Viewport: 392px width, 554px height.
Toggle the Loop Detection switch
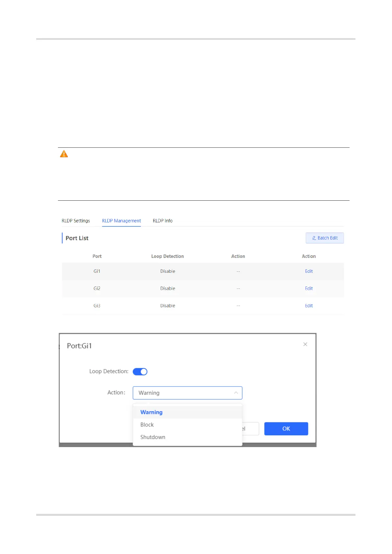tap(140, 371)
